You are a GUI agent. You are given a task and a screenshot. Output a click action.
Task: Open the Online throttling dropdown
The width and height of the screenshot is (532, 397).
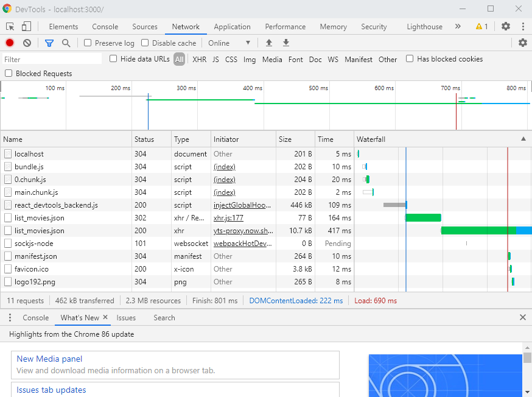pos(229,43)
